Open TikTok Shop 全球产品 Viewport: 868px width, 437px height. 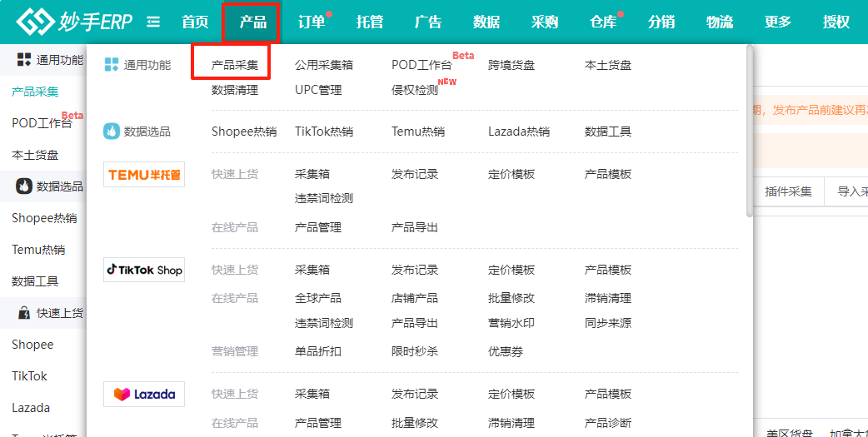click(317, 298)
